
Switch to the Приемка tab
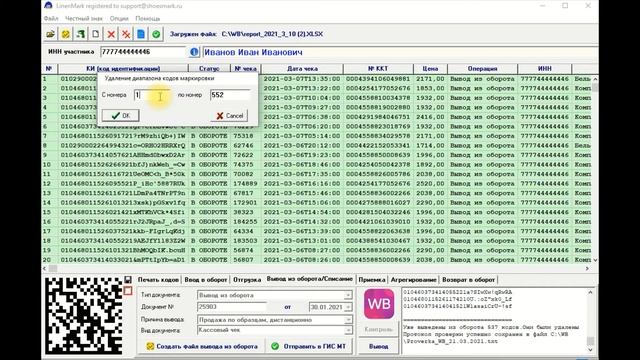(371, 280)
